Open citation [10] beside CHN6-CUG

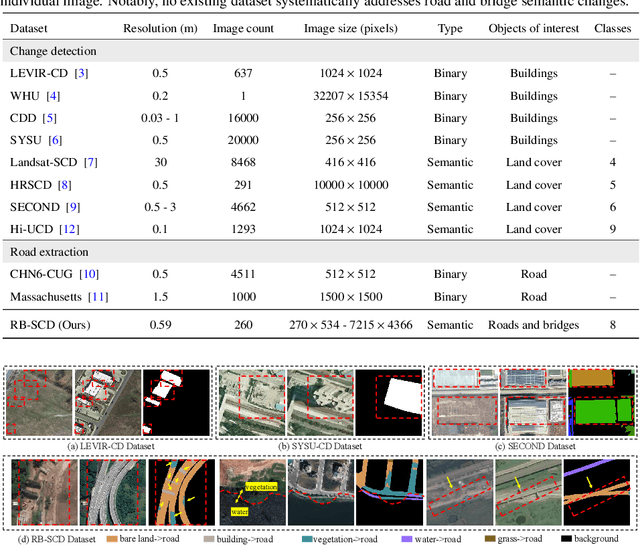pyautogui.click(x=89, y=274)
